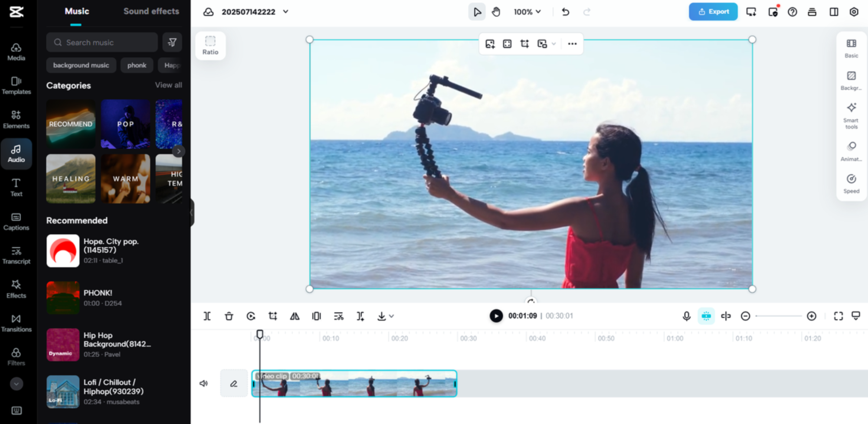Mute the video track audio
The image size is (868, 424).
(203, 383)
